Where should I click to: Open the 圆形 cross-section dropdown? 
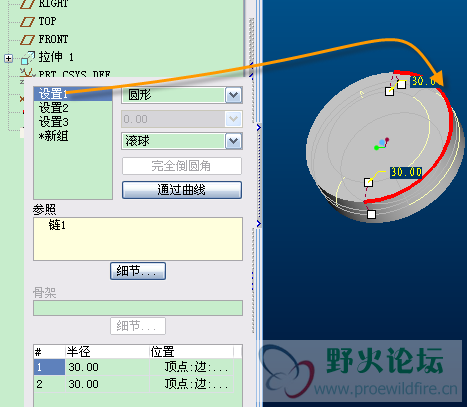pos(233,95)
